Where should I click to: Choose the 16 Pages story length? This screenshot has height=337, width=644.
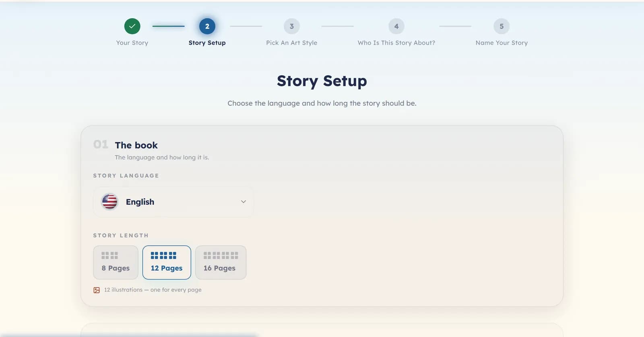(x=221, y=262)
